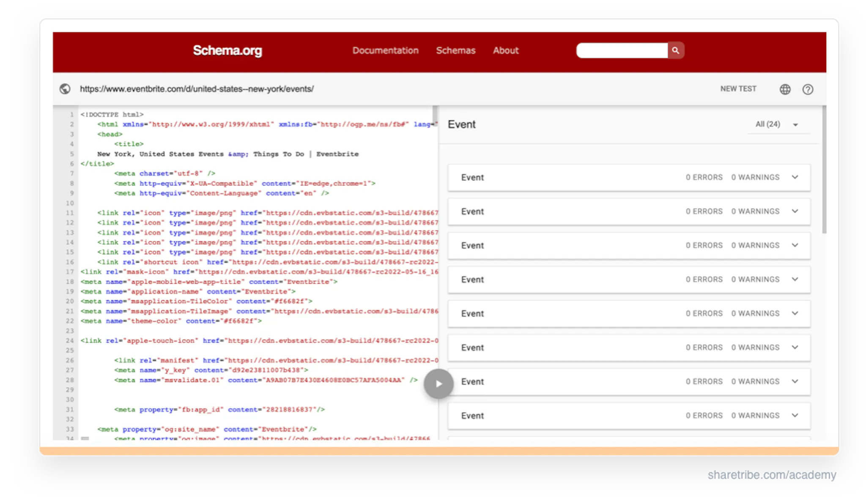Viewport: 866px width, 504px height.
Task: Click the line containing fb:app_id
Action: 219,409
